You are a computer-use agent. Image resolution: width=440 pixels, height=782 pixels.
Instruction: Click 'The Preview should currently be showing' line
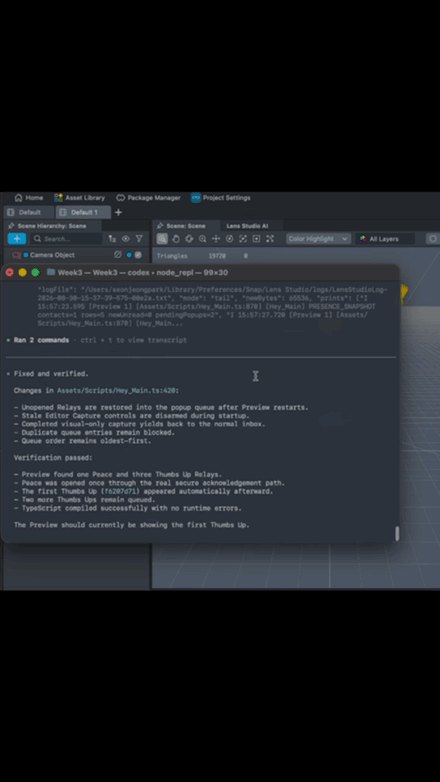[131, 525]
